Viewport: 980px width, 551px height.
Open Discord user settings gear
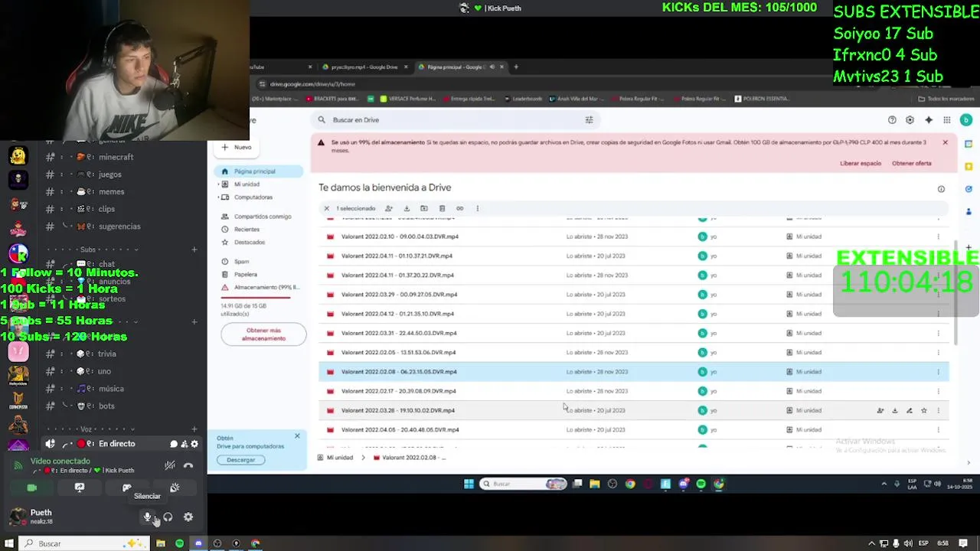tap(188, 517)
